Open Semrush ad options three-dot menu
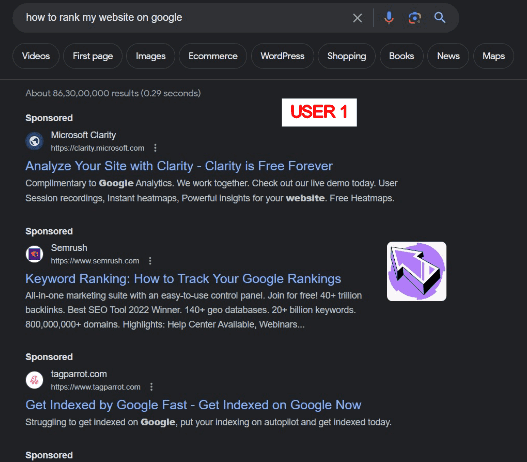Screen dimensions: 527x462 click(x=150, y=261)
